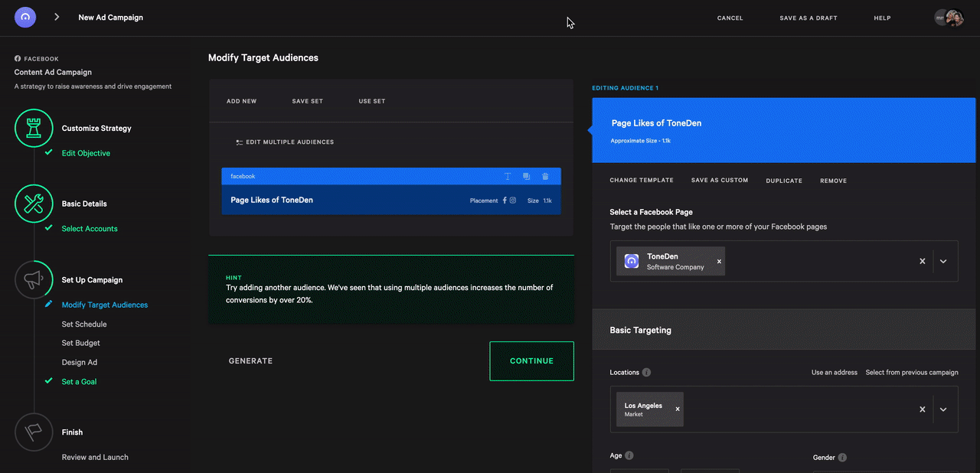Click the 'Size 1.1k' text on audience card

pyautogui.click(x=540, y=201)
